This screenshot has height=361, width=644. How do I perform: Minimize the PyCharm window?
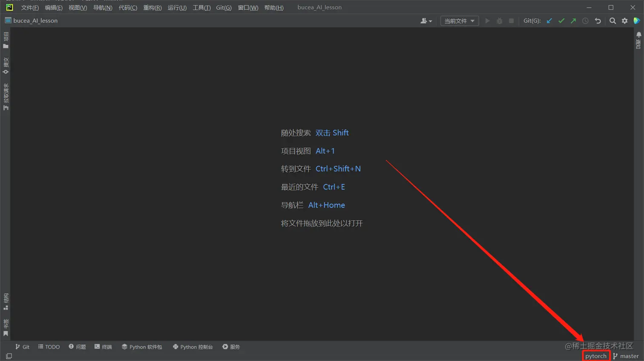pyautogui.click(x=589, y=7)
